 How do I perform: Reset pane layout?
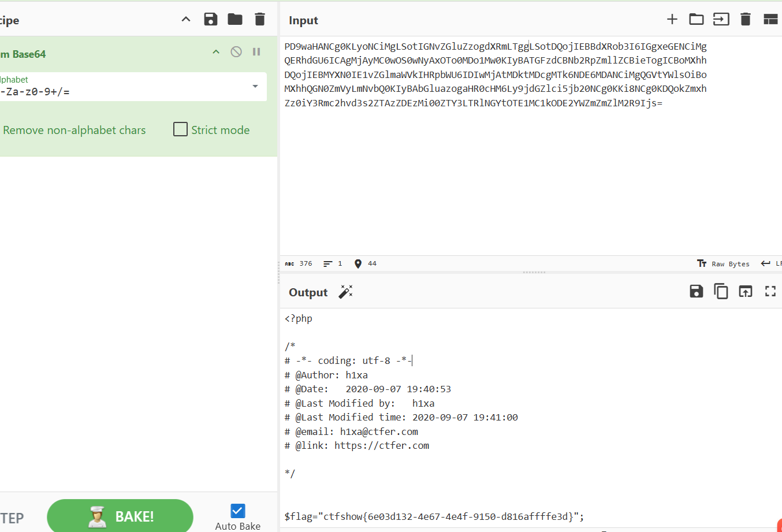point(770,19)
